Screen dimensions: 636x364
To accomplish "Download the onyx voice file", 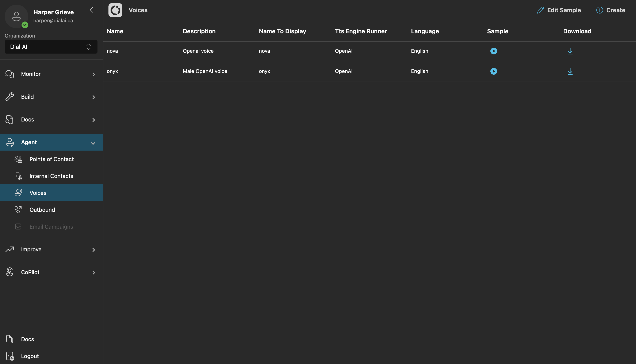I will pos(570,71).
